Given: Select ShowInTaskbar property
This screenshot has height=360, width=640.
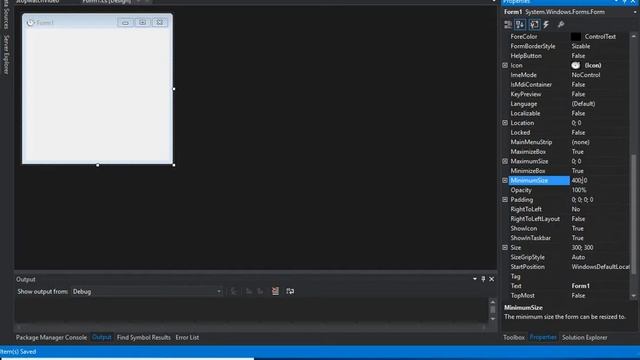Looking at the screenshot, I should click(x=531, y=238).
